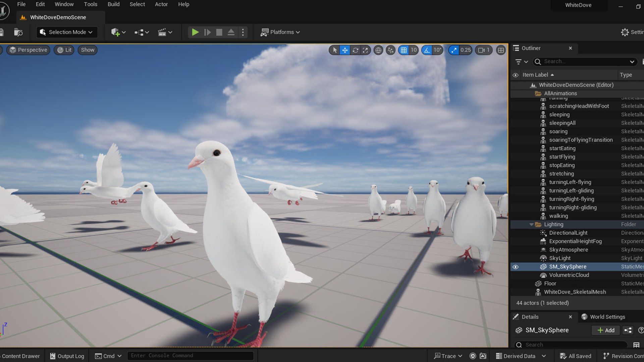
Task: Select VolumetricCloud actor
Action: click(x=569, y=275)
